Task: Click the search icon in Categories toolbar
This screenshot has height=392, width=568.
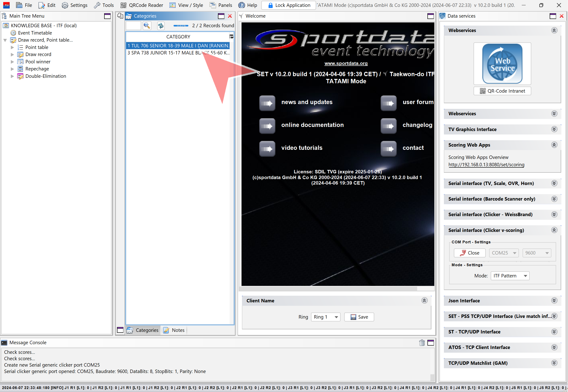Action: [x=147, y=26]
